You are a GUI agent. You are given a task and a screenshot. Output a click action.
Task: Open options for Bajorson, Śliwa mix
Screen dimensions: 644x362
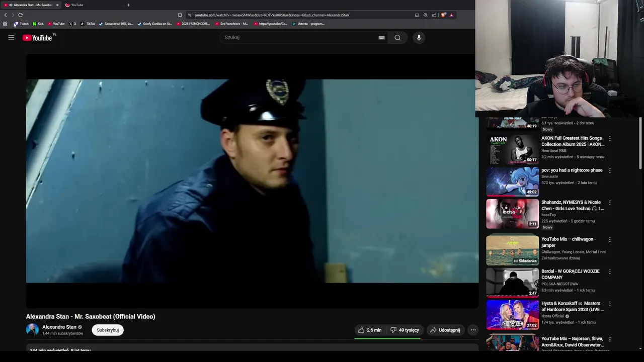[x=610, y=339]
